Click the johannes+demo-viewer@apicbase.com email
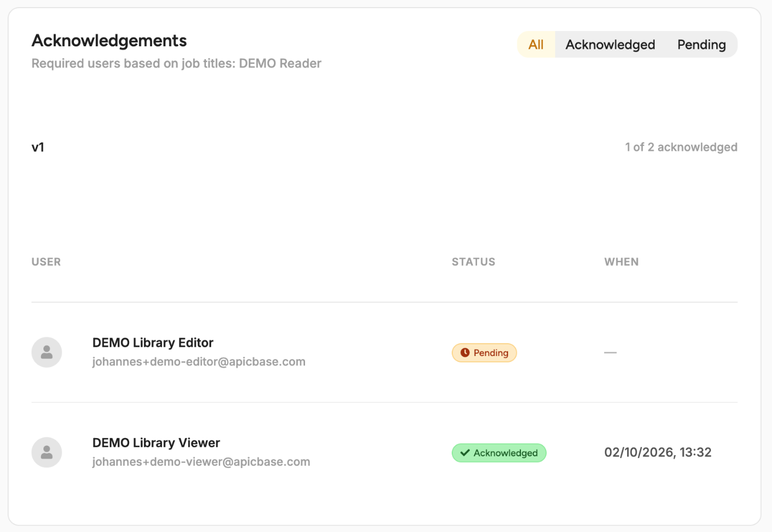This screenshot has width=772, height=532. 201,462
